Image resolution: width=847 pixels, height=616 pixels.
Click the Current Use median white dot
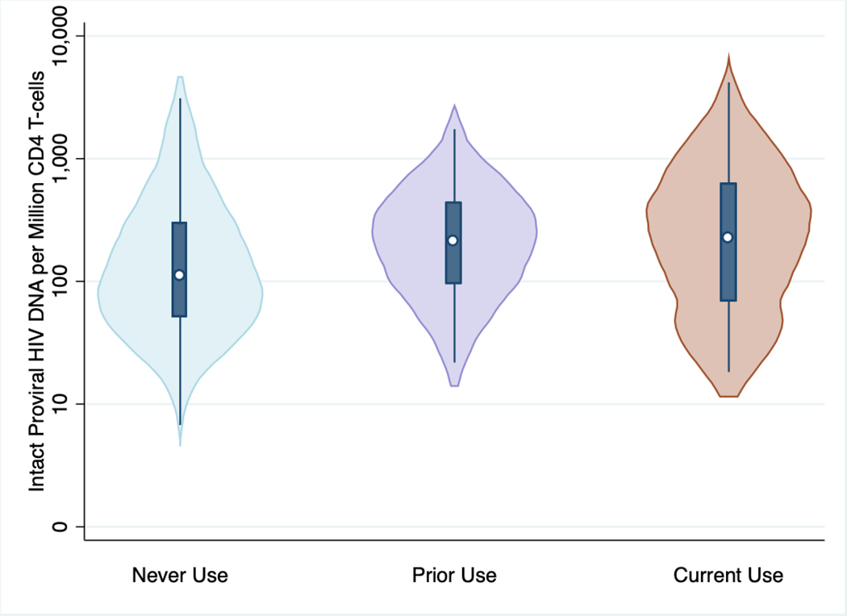[x=728, y=237]
